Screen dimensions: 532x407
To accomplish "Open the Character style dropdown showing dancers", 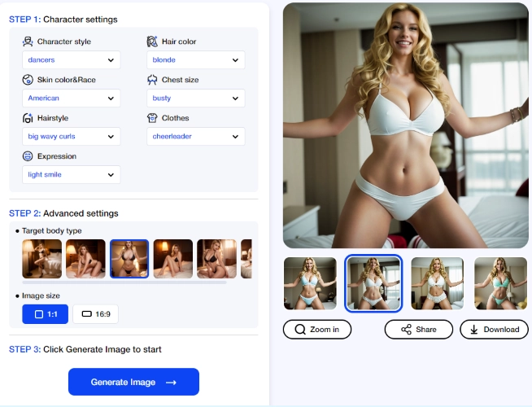I will click(71, 60).
